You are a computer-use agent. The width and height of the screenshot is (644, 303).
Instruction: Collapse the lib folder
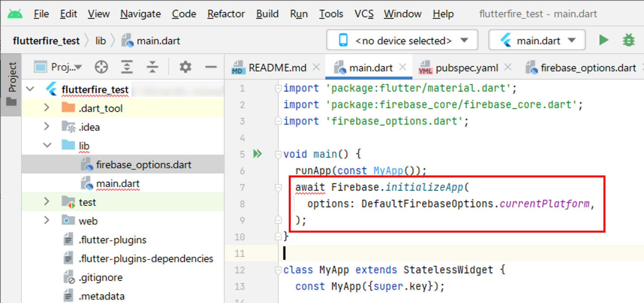(47, 145)
